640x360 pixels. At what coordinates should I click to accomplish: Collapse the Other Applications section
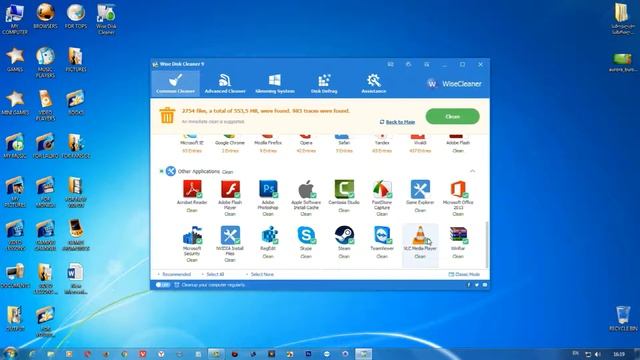(x=472, y=171)
